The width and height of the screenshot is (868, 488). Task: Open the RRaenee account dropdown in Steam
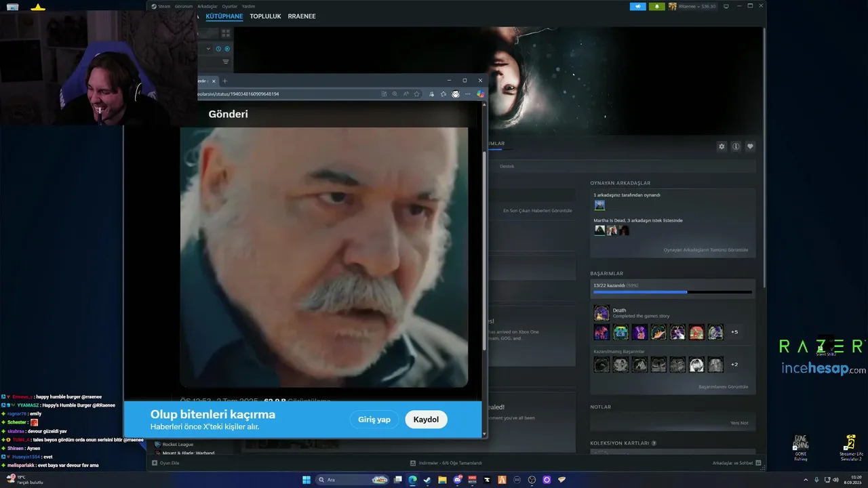692,6
